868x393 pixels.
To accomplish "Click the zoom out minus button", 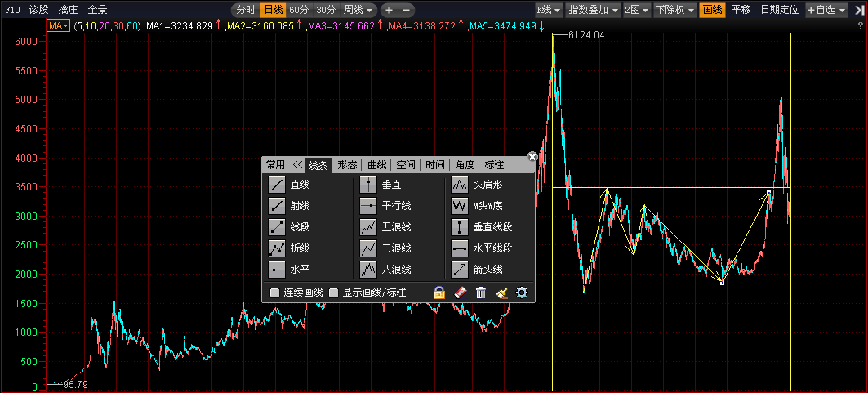I will [x=406, y=10].
